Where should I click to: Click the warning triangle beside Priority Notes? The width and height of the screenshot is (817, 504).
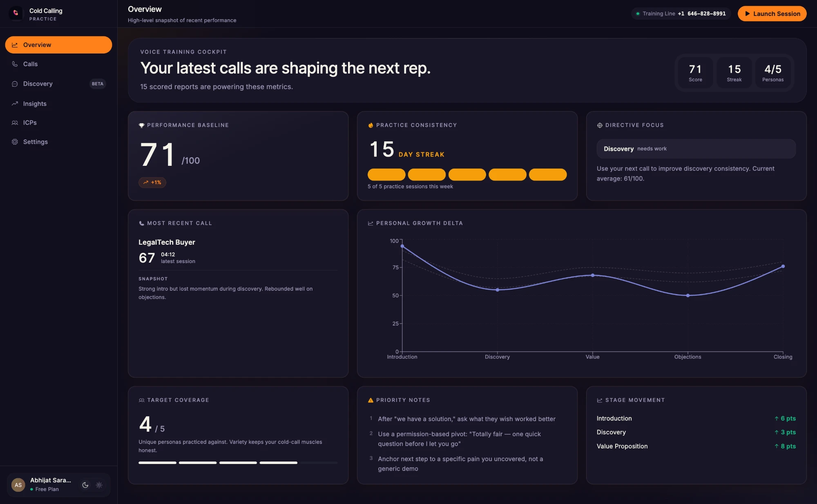(x=371, y=400)
